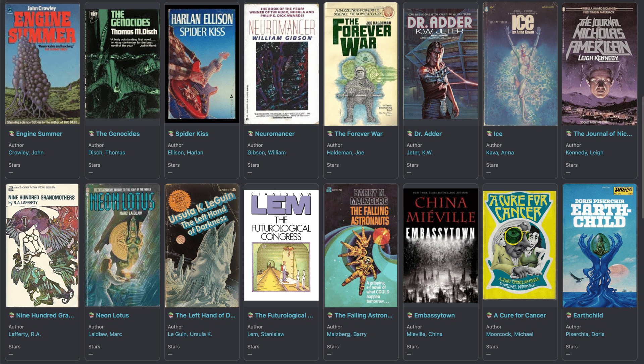The width and height of the screenshot is (644, 364).
Task: Click the vertical scrollbar on right edge
Action: [x=642, y=158]
